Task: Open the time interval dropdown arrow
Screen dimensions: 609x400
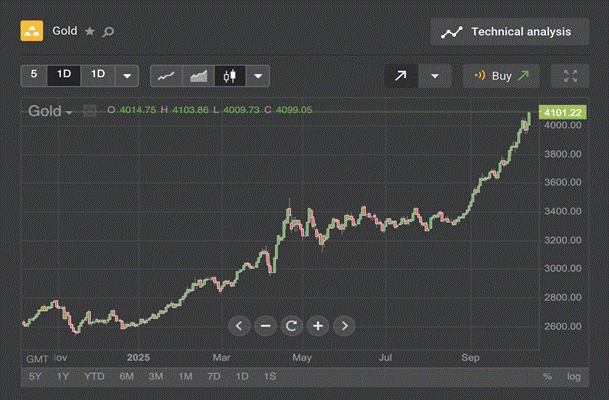Action: click(x=127, y=76)
